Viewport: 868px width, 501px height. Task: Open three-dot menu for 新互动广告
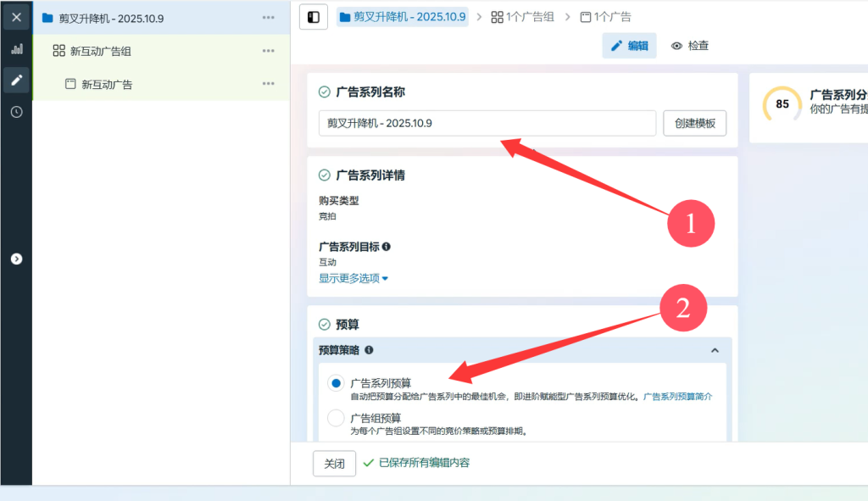(269, 84)
